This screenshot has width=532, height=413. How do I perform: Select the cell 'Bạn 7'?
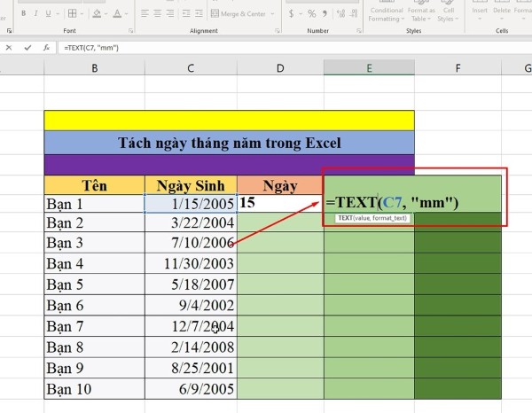tap(94, 326)
